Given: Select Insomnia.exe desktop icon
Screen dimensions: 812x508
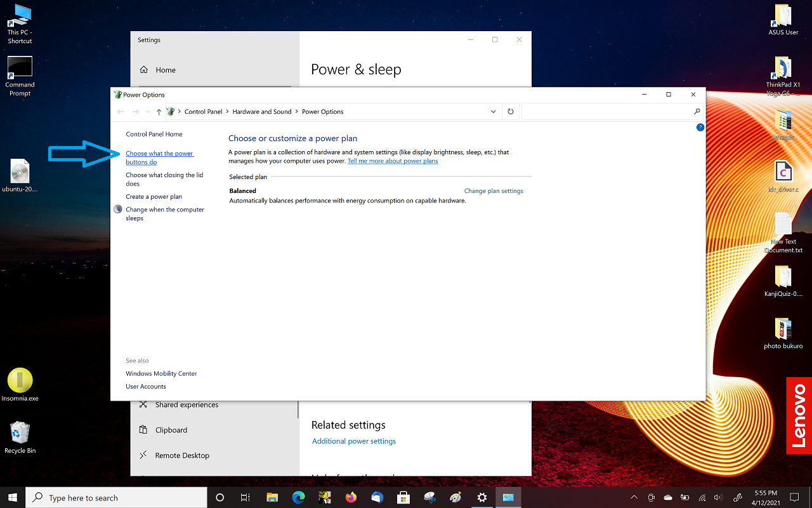Looking at the screenshot, I should pos(20,385).
